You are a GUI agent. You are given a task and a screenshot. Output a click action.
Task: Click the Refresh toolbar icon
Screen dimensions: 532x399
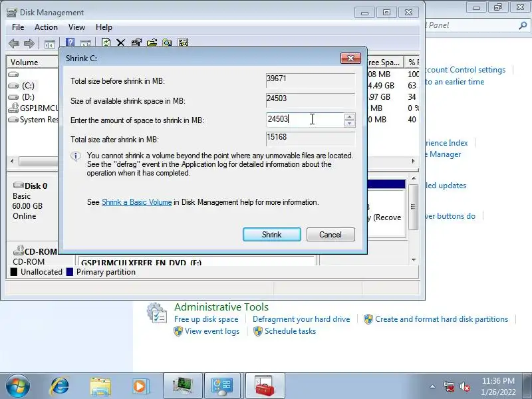106,43
